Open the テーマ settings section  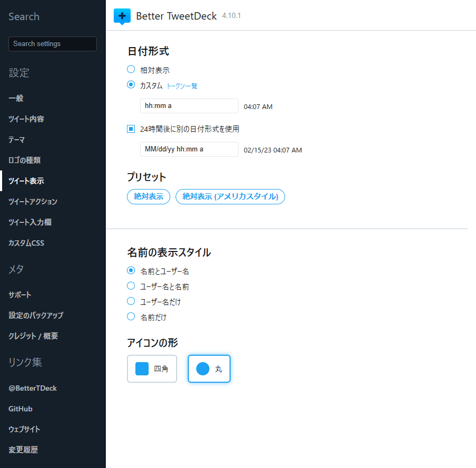pyautogui.click(x=17, y=139)
